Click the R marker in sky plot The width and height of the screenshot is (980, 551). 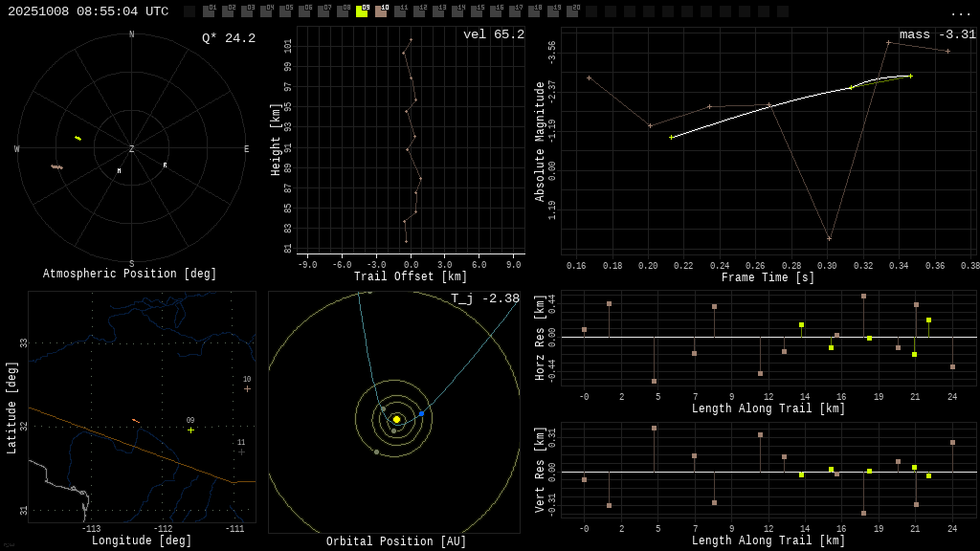[x=165, y=165]
